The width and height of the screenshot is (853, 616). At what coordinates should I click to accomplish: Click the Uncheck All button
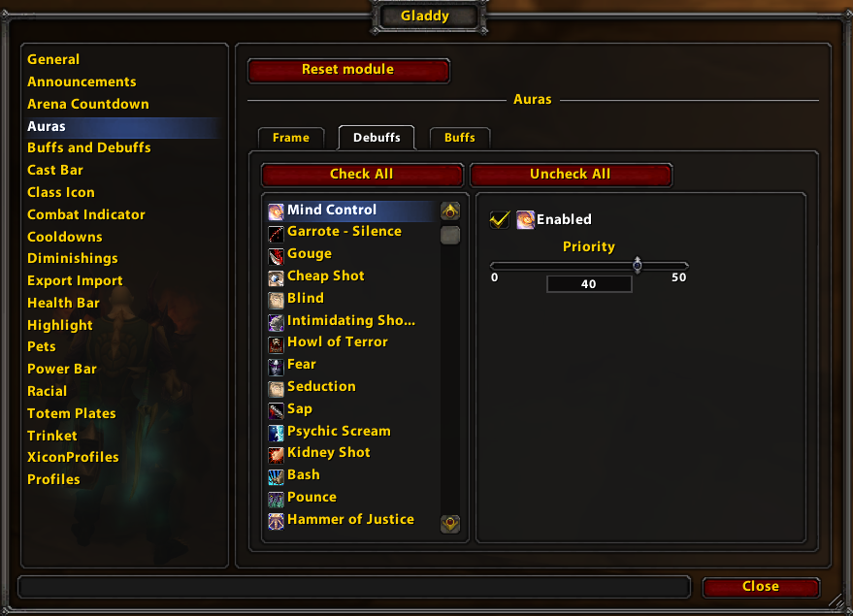pyautogui.click(x=571, y=175)
